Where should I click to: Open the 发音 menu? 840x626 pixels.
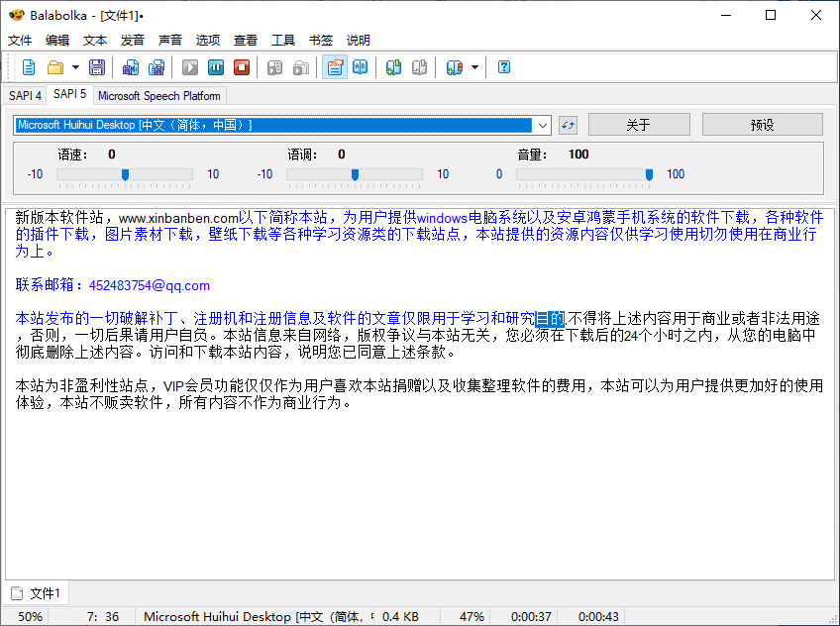pyautogui.click(x=133, y=41)
